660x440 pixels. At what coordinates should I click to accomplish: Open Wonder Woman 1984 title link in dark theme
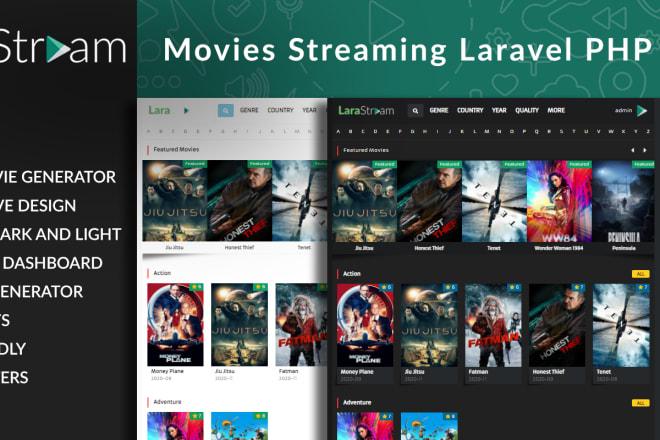pyautogui.click(x=559, y=248)
